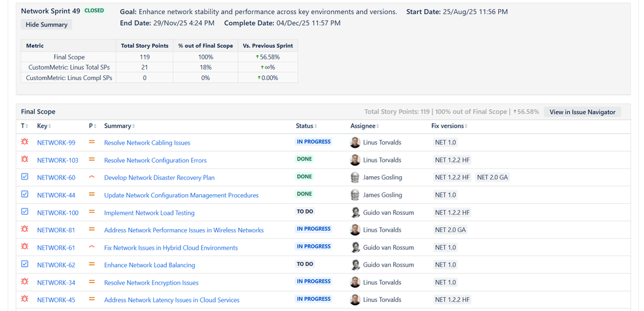Click Guido van Rossum avatar in NETWORK-62 row
644x311 pixels.
[355, 265]
